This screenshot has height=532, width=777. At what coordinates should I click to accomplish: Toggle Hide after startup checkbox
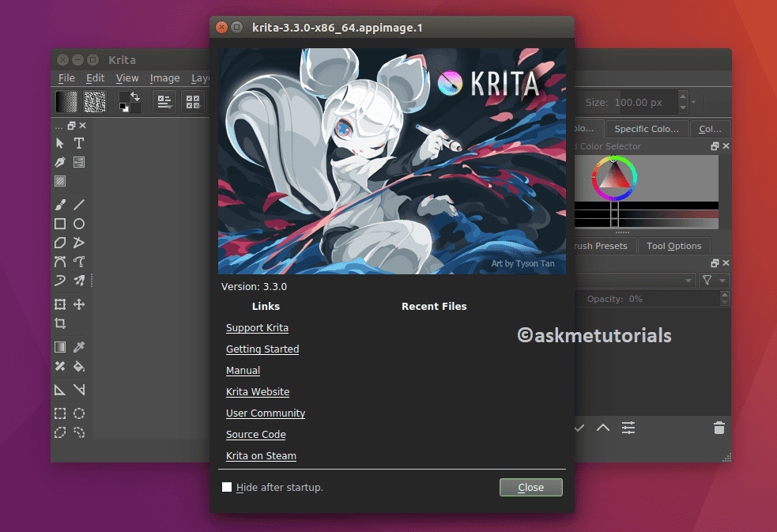[226, 487]
